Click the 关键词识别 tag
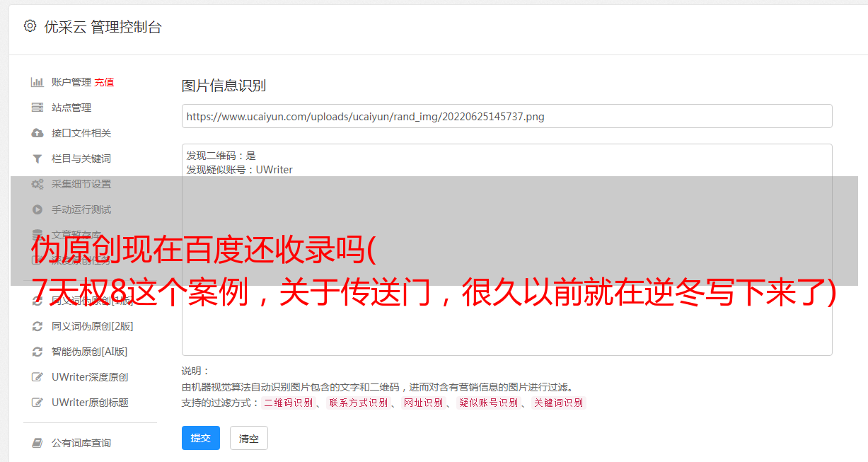Image resolution: width=868 pixels, height=462 pixels. point(559,403)
